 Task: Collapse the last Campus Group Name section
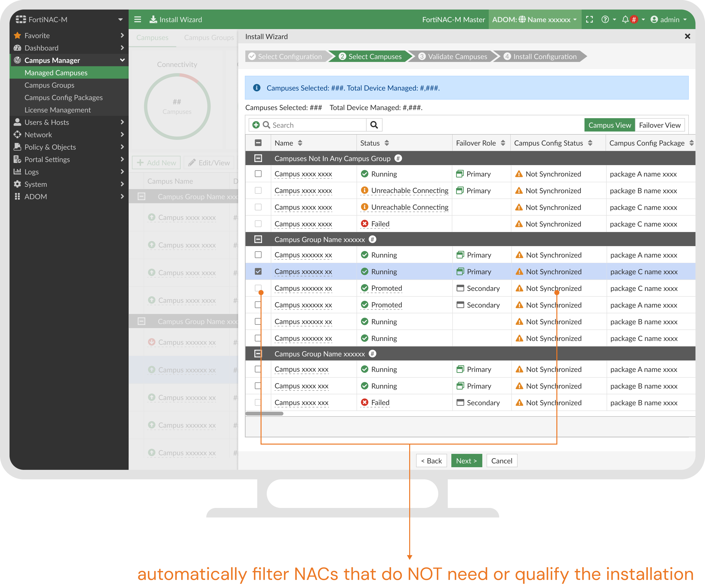tap(258, 354)
